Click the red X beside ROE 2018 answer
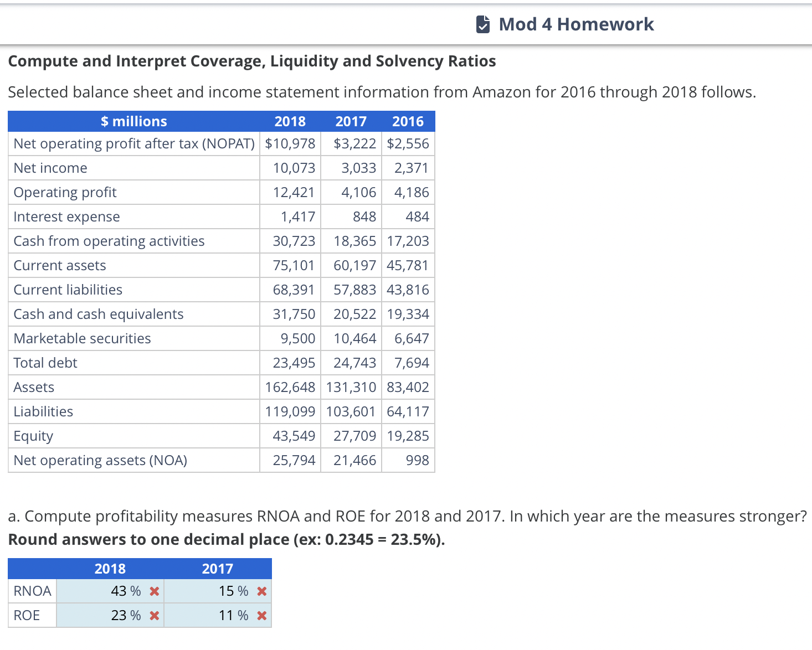This screenshot has height=650, width=812. point(155,616)
